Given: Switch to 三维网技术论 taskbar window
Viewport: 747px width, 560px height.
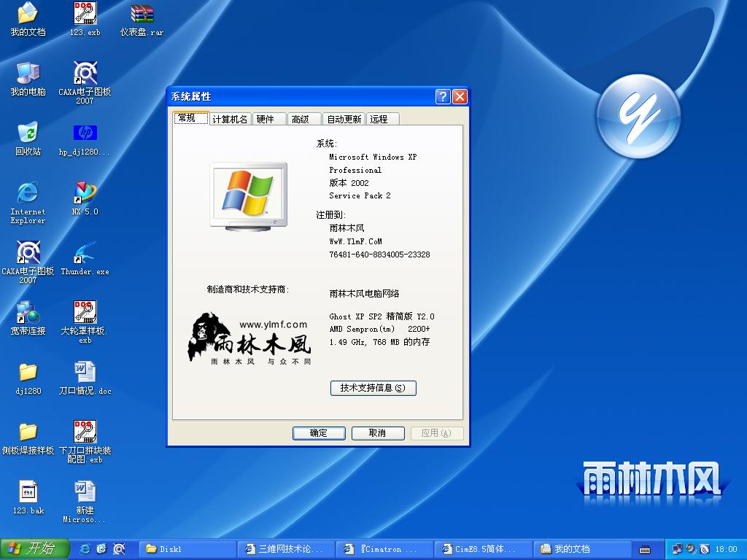Looking at the screenshot, I should tap(286, 549).
